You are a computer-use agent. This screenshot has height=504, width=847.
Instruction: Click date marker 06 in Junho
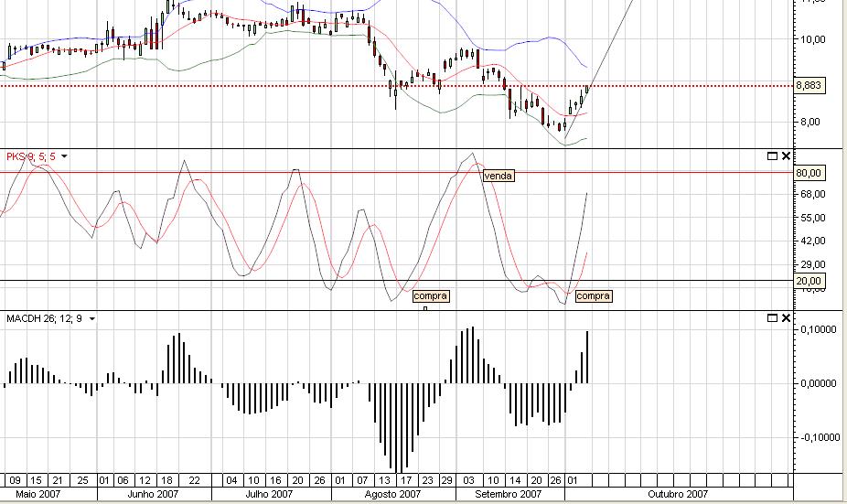(123, 480)
